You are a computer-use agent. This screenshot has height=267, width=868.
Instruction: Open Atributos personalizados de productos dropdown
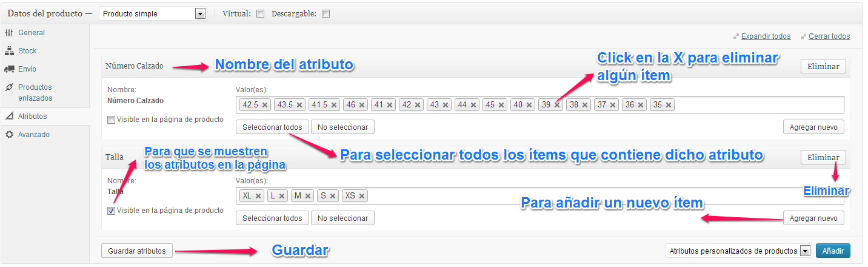pos(738,251)
